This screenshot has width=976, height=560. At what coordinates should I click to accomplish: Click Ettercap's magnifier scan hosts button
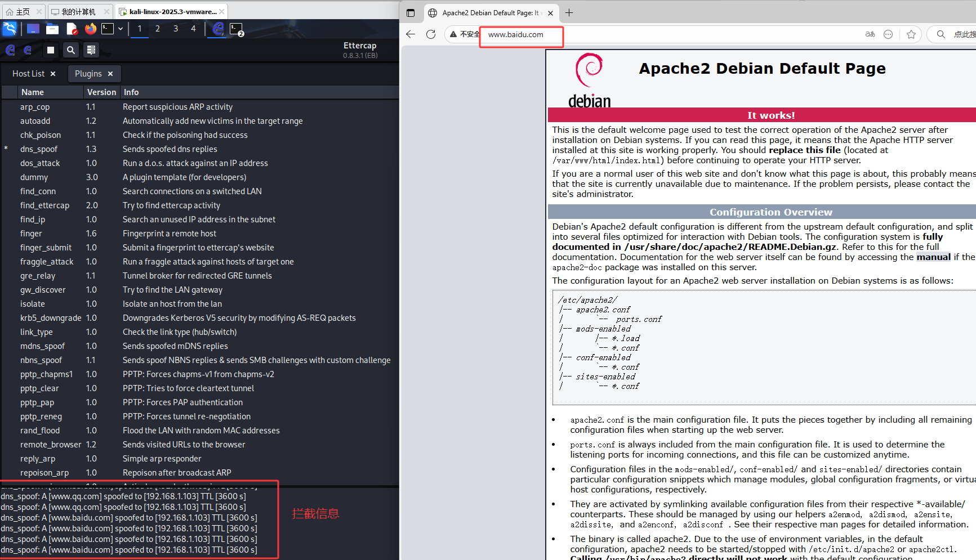click(x=70, y=50)
